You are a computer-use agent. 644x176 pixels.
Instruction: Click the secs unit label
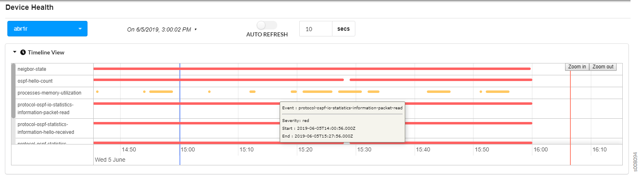tap(343, 29)
